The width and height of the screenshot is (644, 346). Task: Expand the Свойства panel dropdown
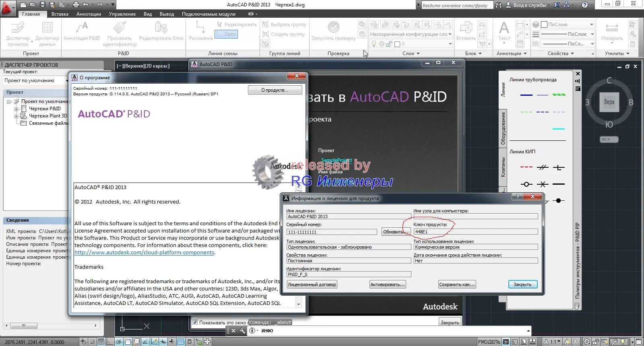pyautogui.click(x=561, y=54)
